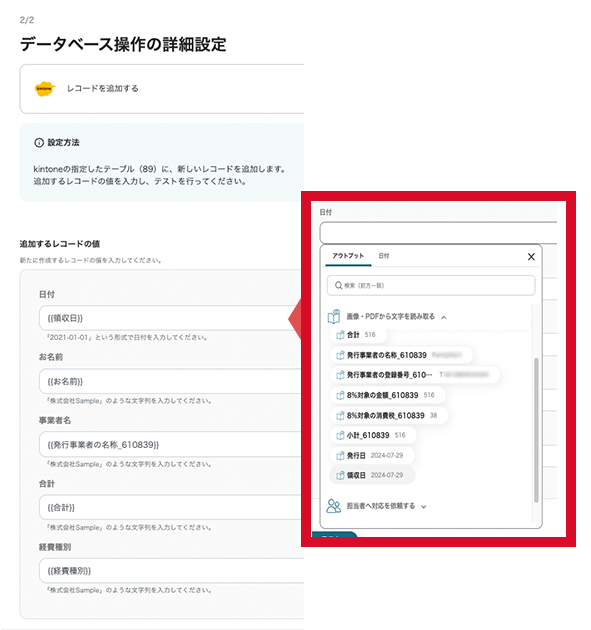Select the 8%対象の消費税_610839 output item

(x=389, y=415)
